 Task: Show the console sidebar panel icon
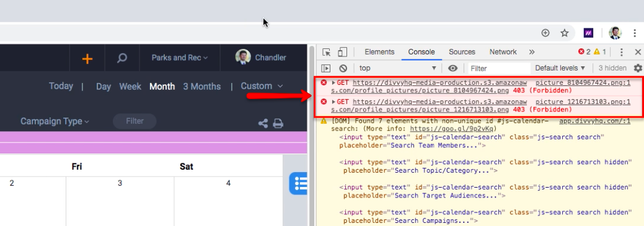pos(325,69)
